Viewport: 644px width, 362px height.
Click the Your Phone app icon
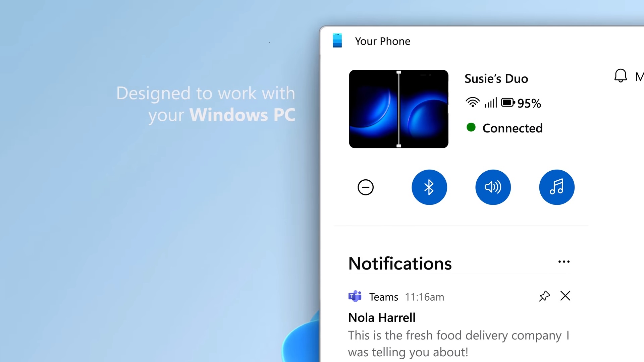337,41
